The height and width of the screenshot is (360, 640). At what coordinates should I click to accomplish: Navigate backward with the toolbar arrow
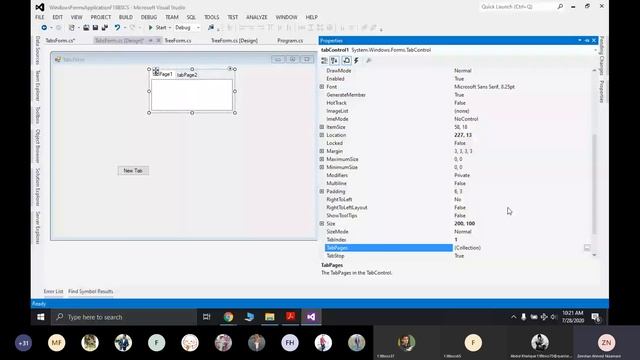pyautogui.click(x=44, y=27)
